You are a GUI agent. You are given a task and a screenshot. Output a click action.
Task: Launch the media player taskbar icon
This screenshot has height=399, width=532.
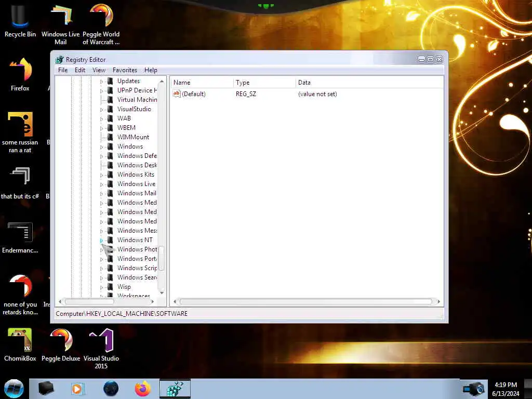pyautogui.click(x=77, y=389)
